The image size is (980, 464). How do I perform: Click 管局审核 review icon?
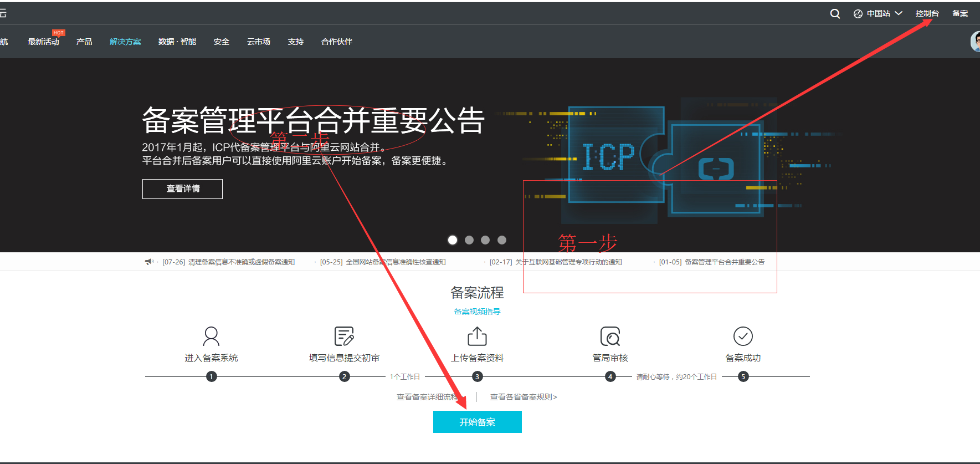click(x=610, y=336)
